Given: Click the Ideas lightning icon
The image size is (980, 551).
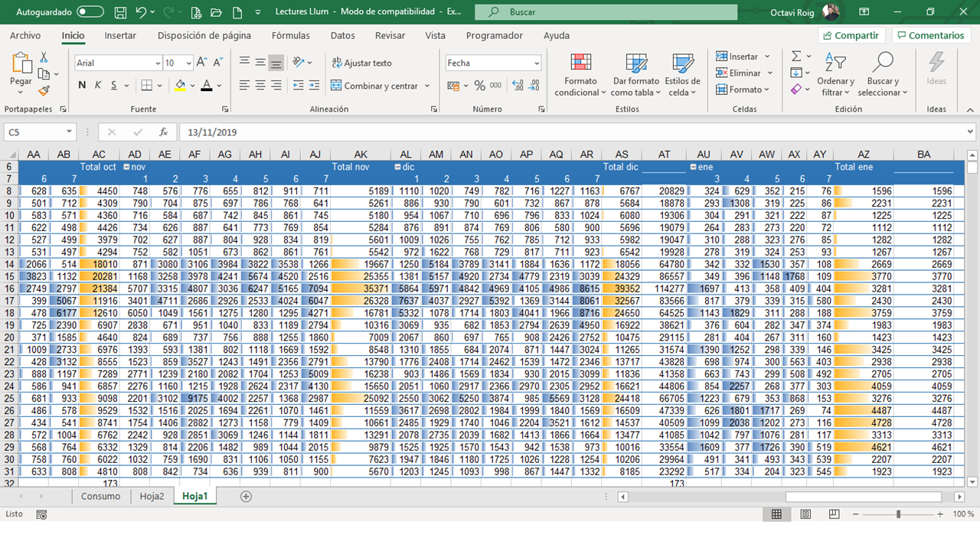Looking at the screenshot, I should (936, 69).
